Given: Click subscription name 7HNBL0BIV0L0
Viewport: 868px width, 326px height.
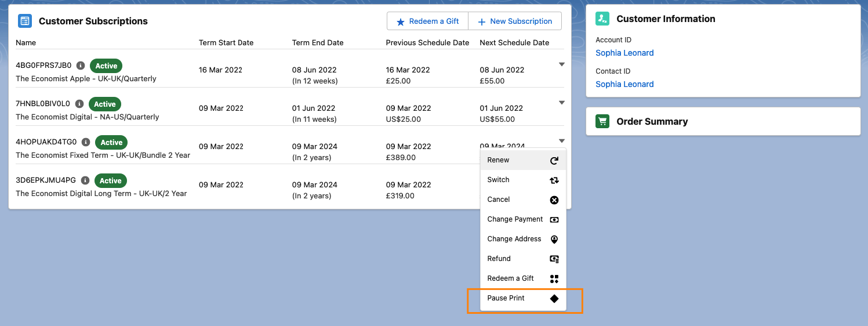Looking at the screenshot, I should pyautogui.click(x=43, y=104).
